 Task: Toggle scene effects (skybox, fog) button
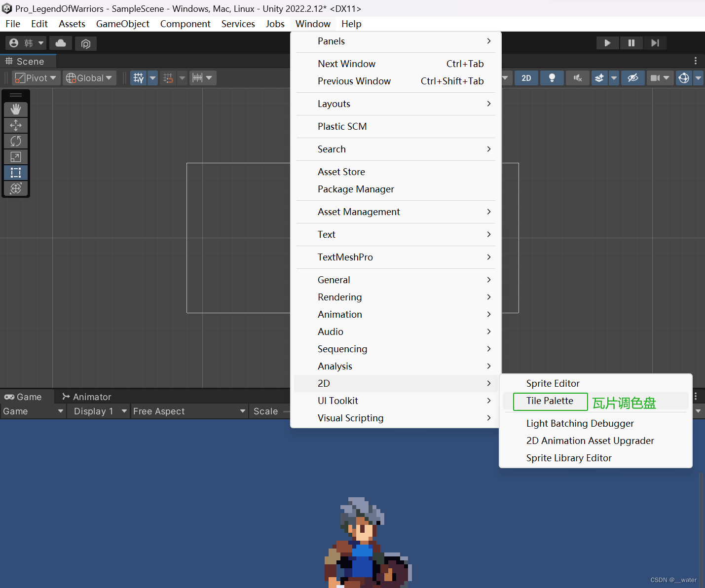(599, 78)
